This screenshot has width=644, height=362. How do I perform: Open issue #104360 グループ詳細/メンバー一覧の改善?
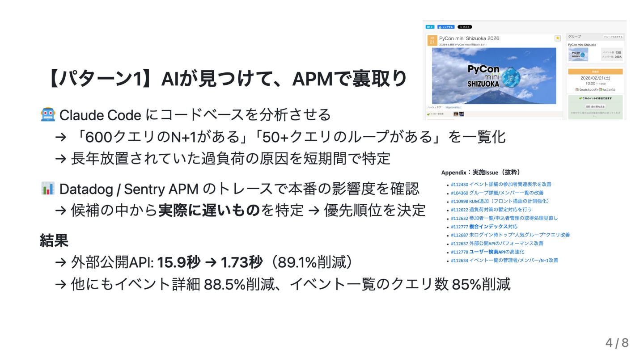(x=497, y=193)
